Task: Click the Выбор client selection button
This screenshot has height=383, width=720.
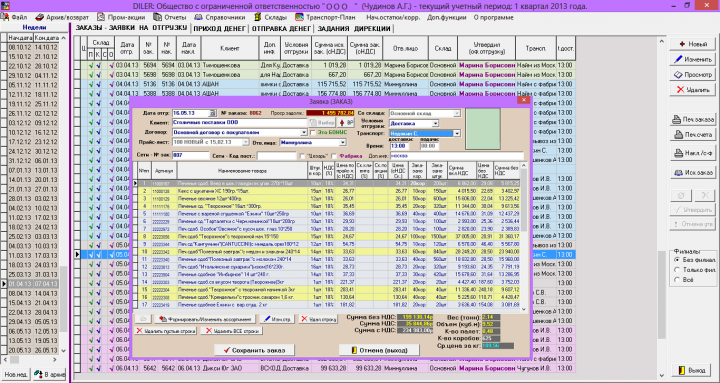Action: (x=321, y=123)
